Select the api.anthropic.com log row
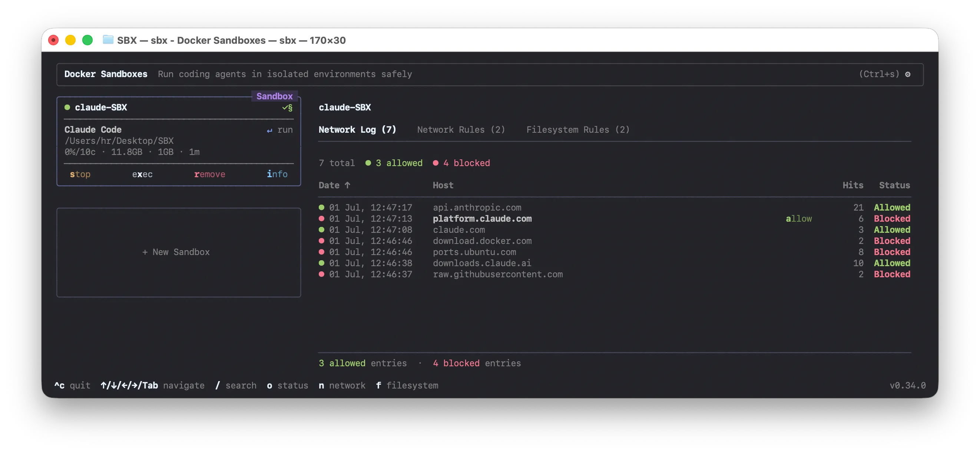 (615, 208)
